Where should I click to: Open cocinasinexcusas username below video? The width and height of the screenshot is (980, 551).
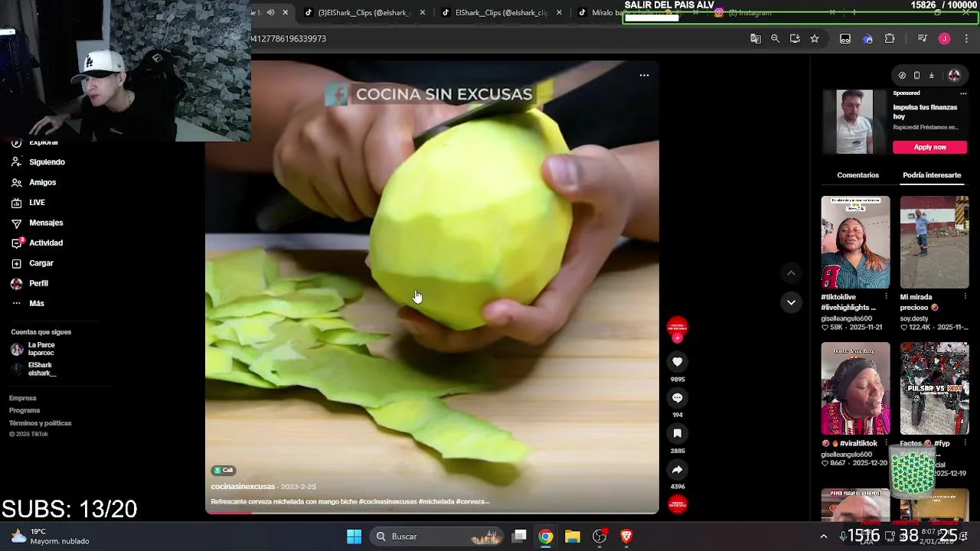tap(243, 487)
